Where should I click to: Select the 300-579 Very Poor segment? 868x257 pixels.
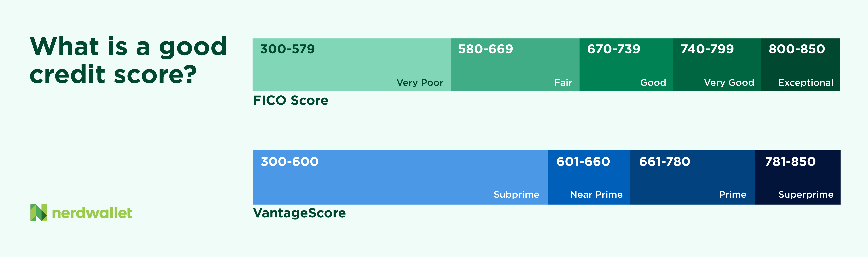(351, 65)
